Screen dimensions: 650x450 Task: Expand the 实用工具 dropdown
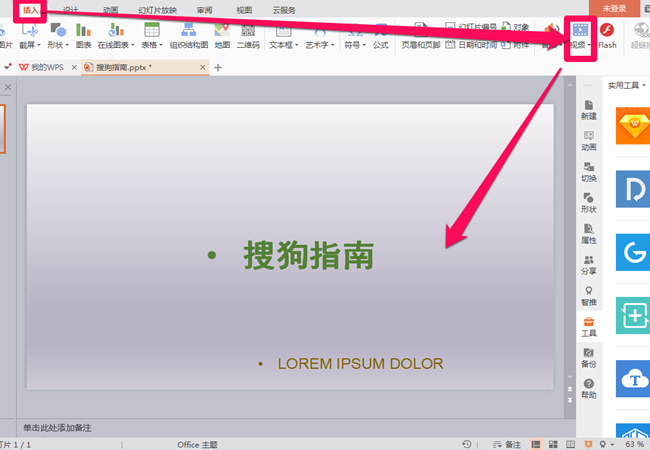point(644,85)
